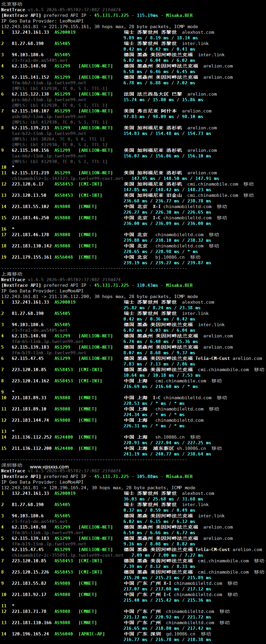Select latency value 241.19 ms
The image size is (266, 644).
135,454
